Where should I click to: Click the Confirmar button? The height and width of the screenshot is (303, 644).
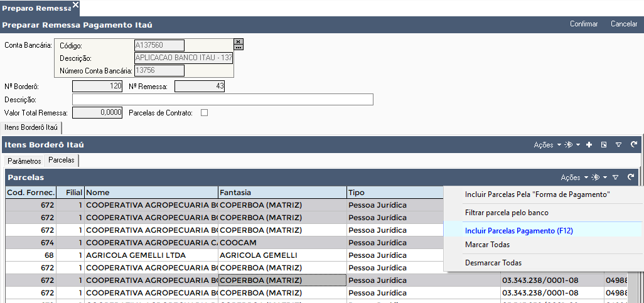coord(584,24)
